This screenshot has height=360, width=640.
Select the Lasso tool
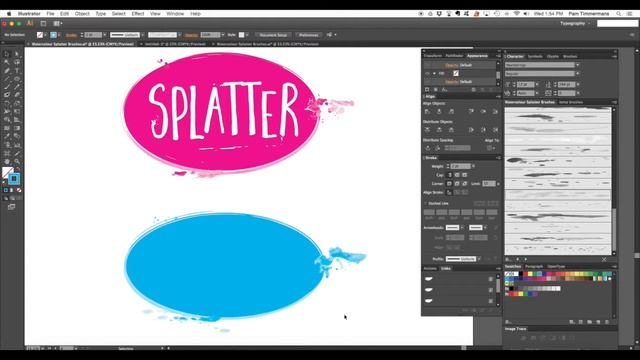(17, 62)
